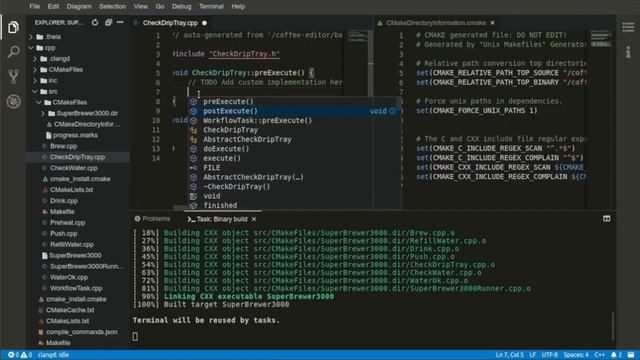Collapse all folders in Explorer
Image resolution: width=640 pixels, height=360 pixels.
click(x=108, y=22)
